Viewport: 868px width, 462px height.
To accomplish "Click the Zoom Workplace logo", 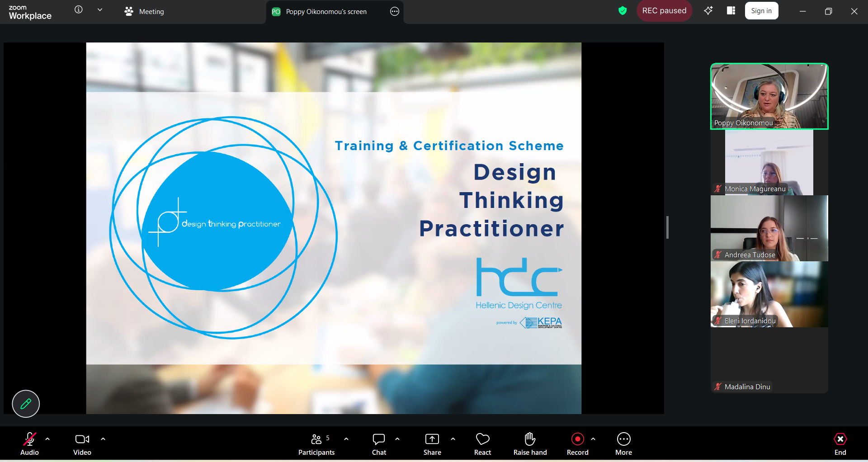I will tap(30, 12).
